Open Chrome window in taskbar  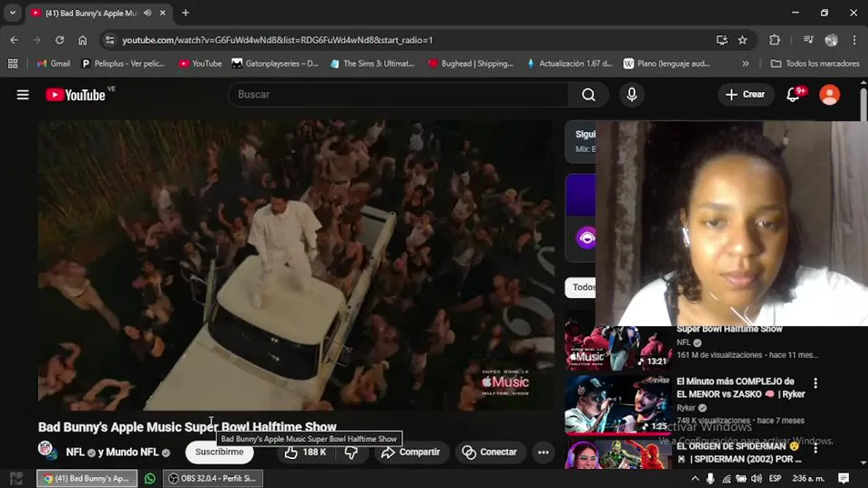[87, 479]
